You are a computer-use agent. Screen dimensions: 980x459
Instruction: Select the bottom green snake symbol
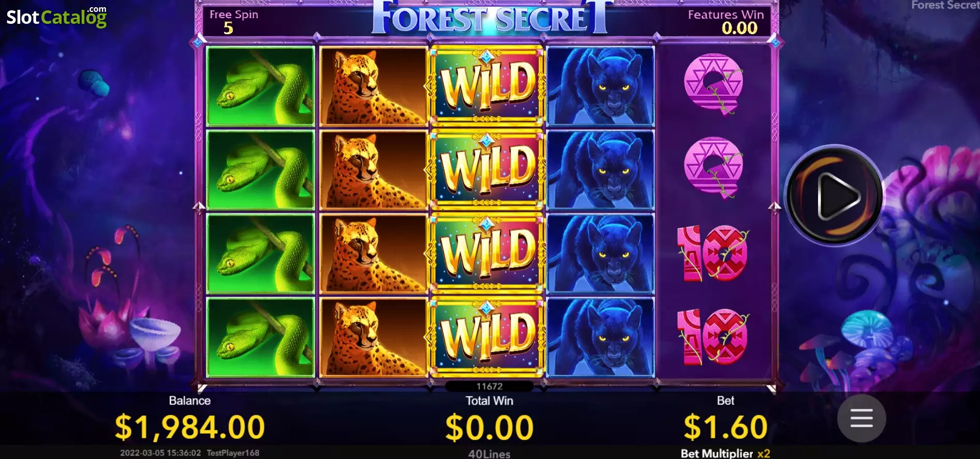[260, 337]
